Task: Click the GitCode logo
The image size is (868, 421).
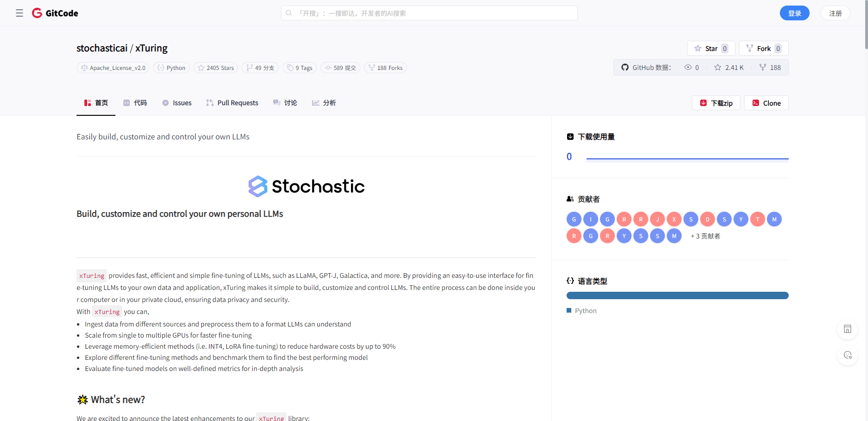Action: pyautogui.click(x=55, y=13)
